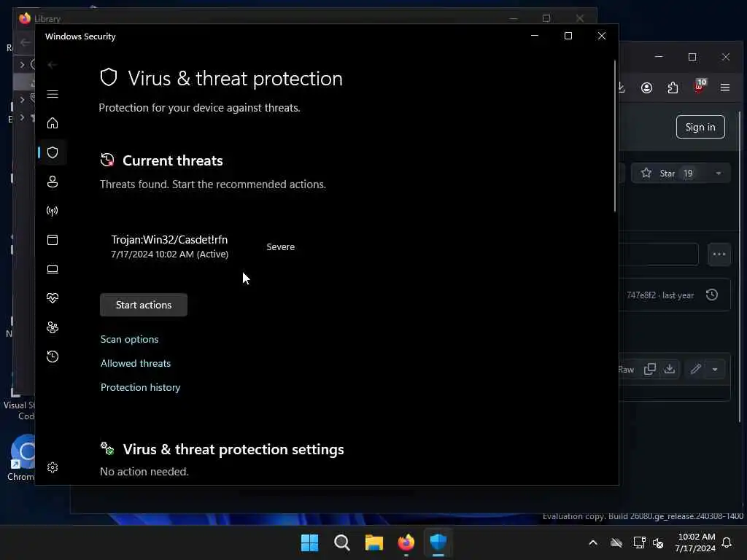Open Device security laptop icon in sidebar
Screen dimensions: 747x560
coord(53,269)
